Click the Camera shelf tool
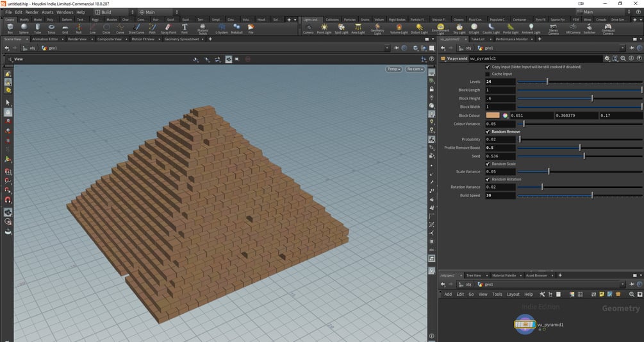This screenshot has height=342, width=644. click(308, 28)
